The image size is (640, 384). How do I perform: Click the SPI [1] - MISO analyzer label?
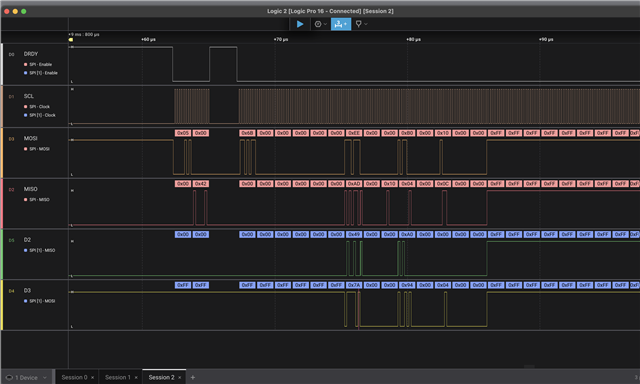click(x=42, y=250)
